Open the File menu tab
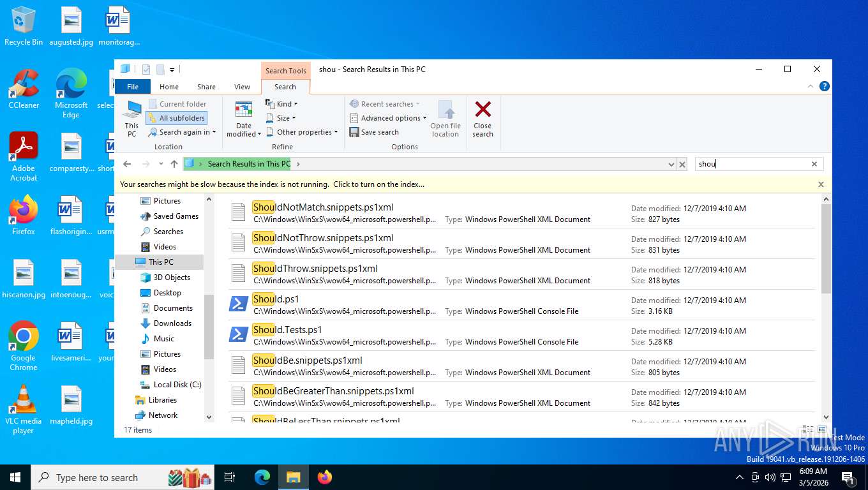This screenshot has width=868, height=490. [133, 87]
